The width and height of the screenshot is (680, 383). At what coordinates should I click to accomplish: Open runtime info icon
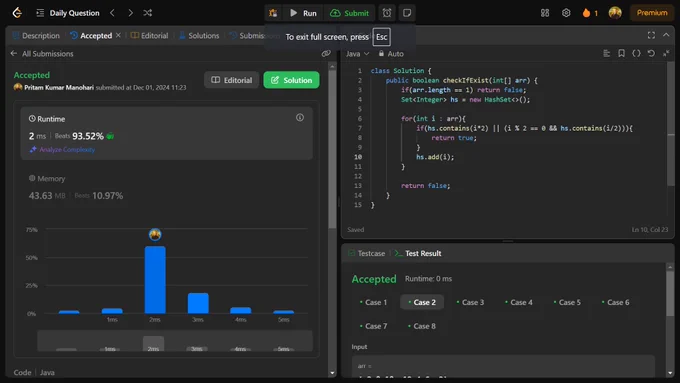[x=300, y=118]
